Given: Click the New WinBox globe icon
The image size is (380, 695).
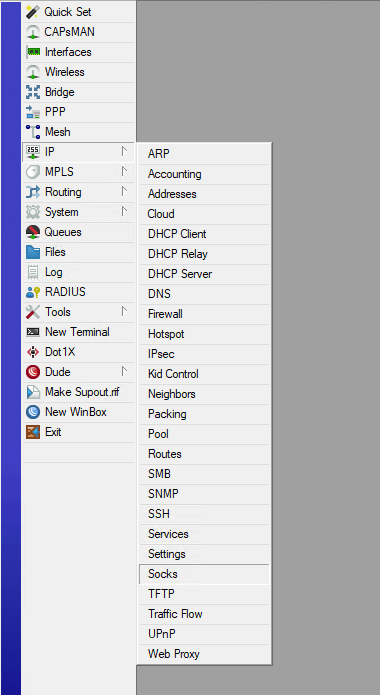Looking at the screenshot, I should click(33, 412).
